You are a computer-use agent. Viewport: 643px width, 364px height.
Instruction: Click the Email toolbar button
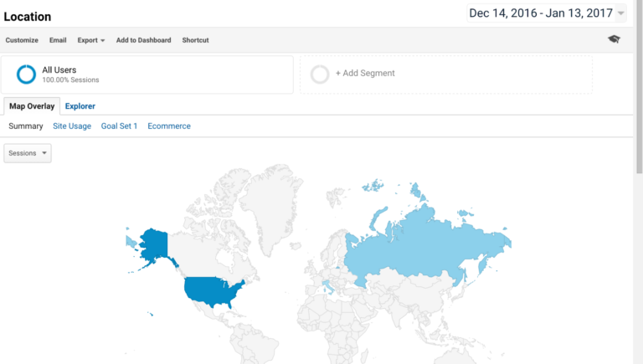pyautogui.click(x=58, y=40)
